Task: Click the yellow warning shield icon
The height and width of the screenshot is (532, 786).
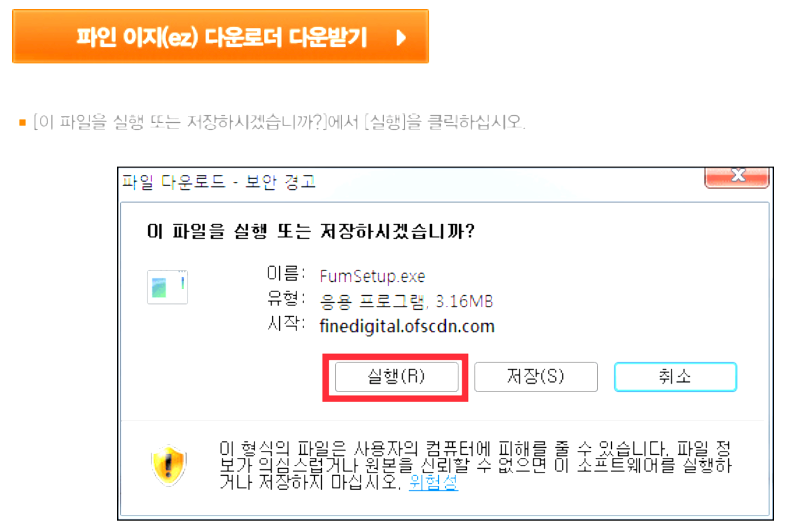Action: point(169,465)
